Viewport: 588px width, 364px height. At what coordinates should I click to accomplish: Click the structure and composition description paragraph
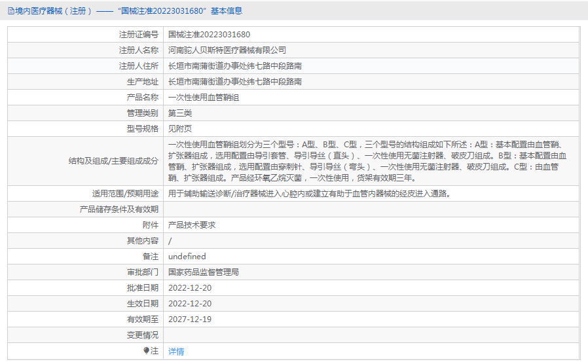[367, 161]
